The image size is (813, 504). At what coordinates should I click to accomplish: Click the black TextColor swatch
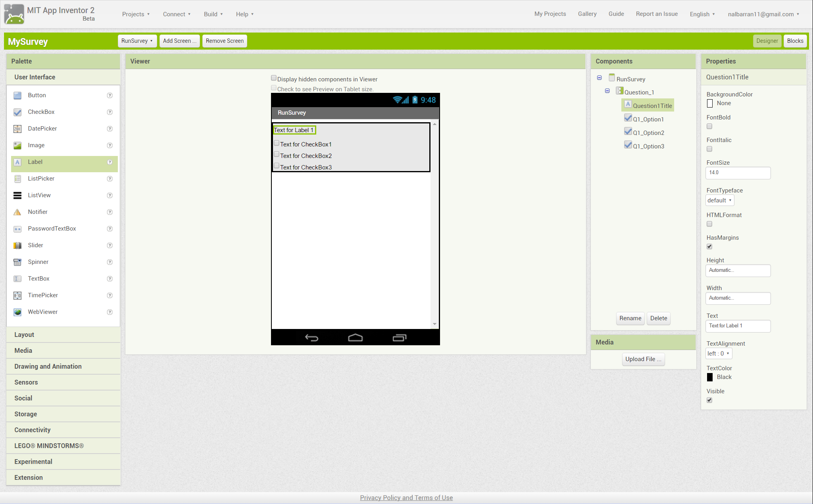(710, 377)
